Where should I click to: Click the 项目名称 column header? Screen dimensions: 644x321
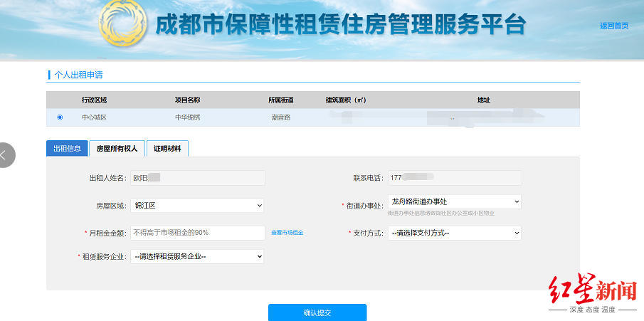pos(187,100)
